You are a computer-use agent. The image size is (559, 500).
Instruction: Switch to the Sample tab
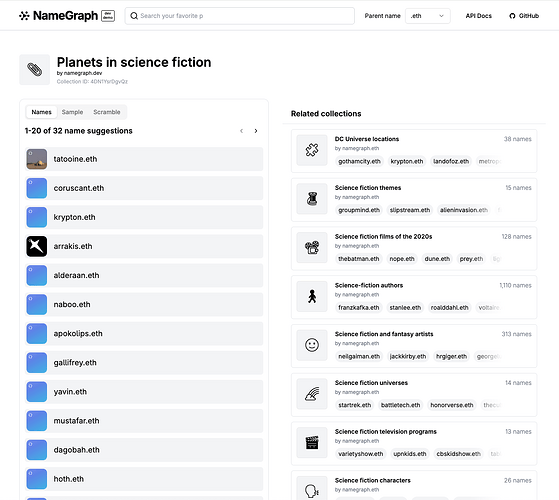(x=72, y=112)
